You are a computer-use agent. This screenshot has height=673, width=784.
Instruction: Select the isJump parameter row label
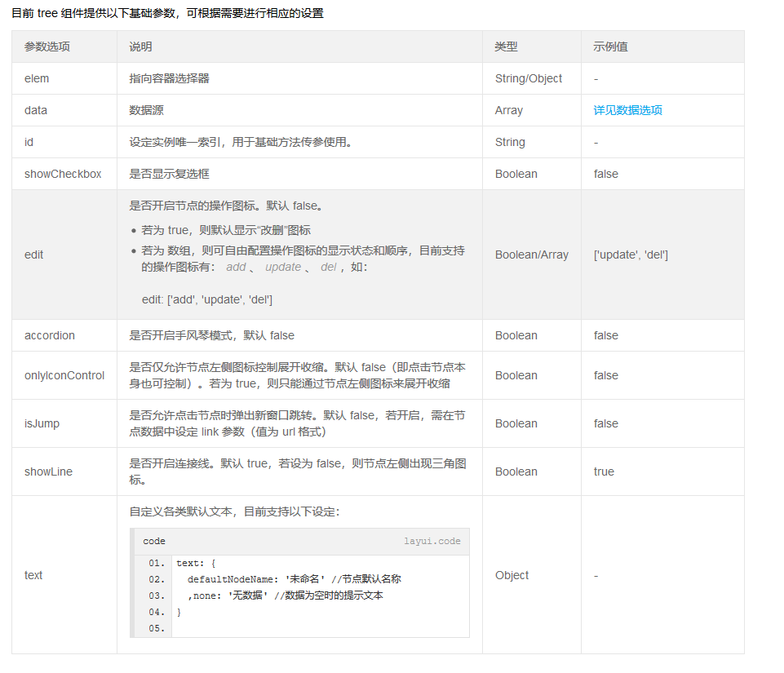38,423
